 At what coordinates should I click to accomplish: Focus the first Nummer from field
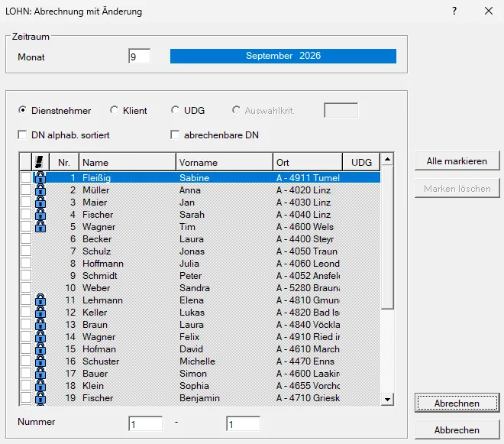click(145, 423)
